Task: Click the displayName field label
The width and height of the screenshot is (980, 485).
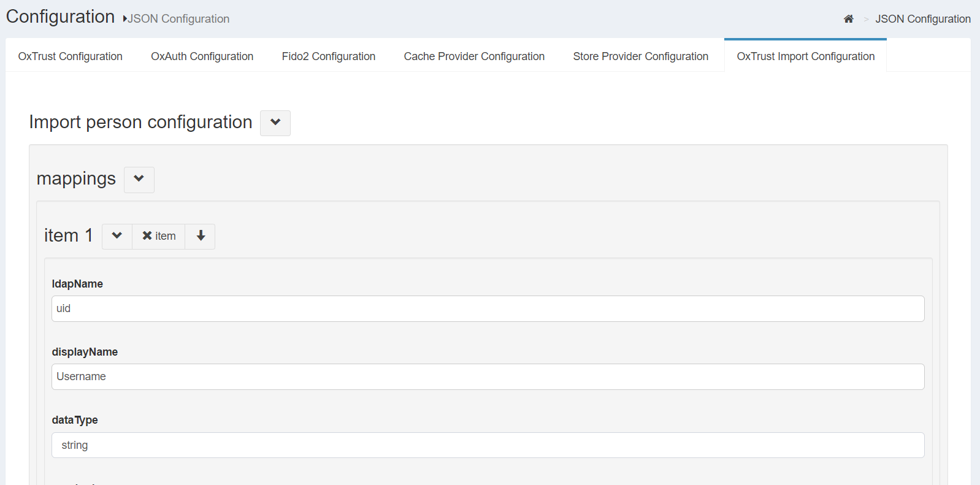Action: [x=85, y=352]
